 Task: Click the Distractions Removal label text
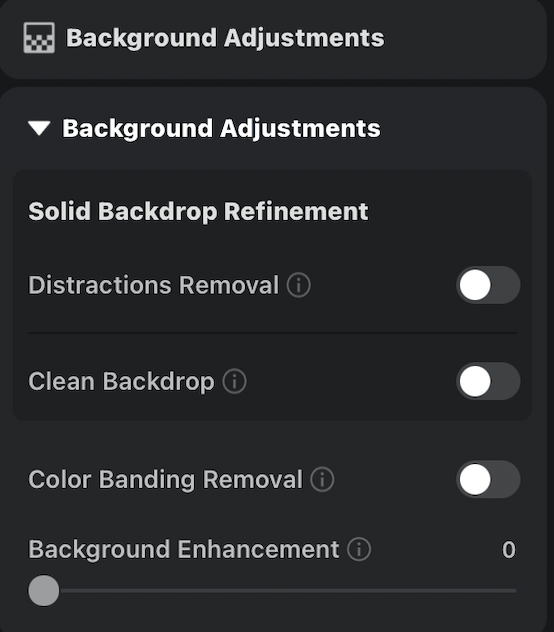(x=153, y=285)
